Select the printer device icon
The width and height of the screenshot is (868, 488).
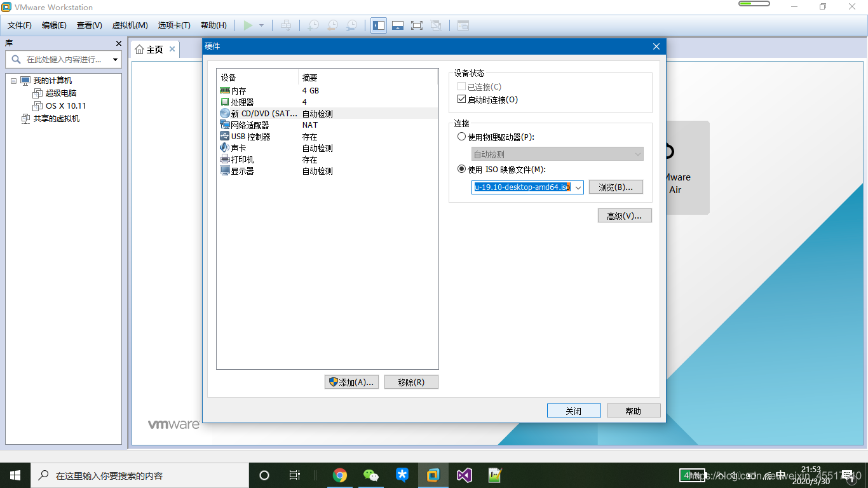pos(225,159)
